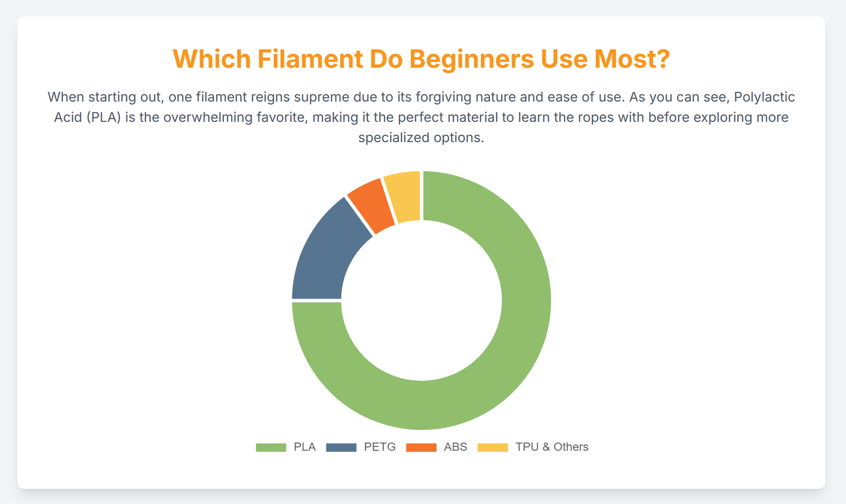Click the orange ABS legend swatch
Image resolution: width=846 pixels, height=504 pixels.
(421, 447)
